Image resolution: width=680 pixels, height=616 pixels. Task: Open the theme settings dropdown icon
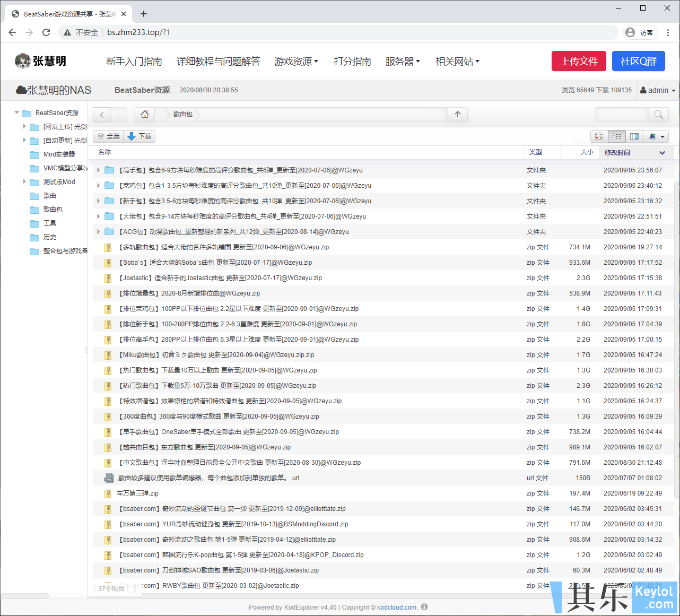[656, 136]
